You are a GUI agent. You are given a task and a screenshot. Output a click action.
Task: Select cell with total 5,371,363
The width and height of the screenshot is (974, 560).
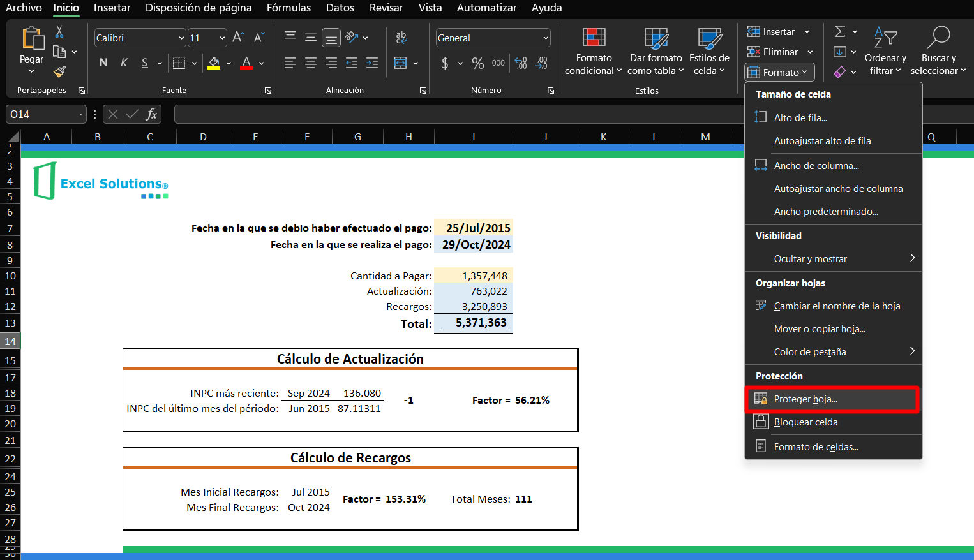pos(474,323)
